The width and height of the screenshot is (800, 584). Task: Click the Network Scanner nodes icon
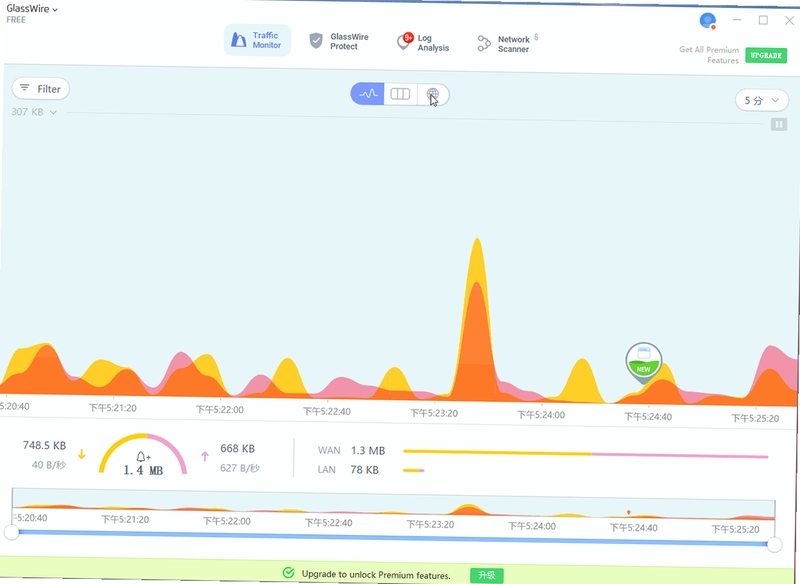(x=483, y=43)
